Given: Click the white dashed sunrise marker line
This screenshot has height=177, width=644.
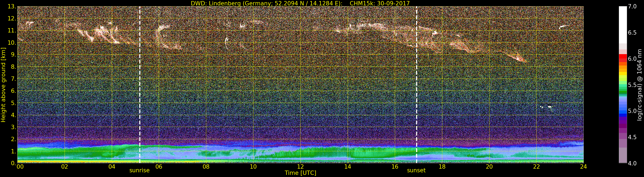Looking at the screenshot, I should (139, 85).
